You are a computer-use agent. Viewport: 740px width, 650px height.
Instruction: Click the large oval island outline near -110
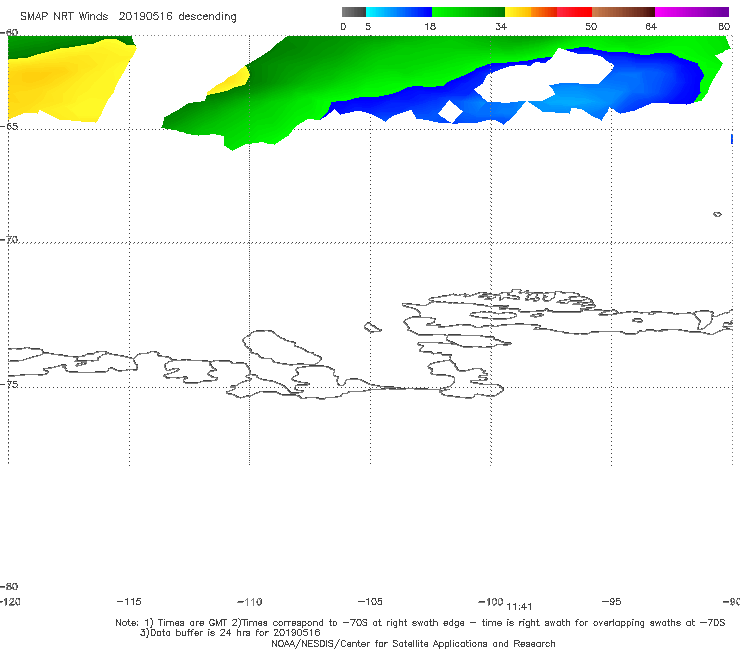click(x=282, y=347)
